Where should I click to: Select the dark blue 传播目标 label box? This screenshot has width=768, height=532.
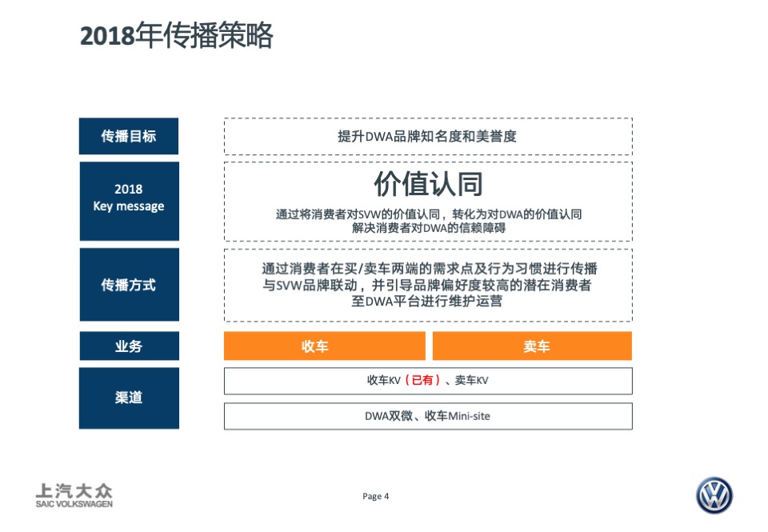(x=128, y=136)
